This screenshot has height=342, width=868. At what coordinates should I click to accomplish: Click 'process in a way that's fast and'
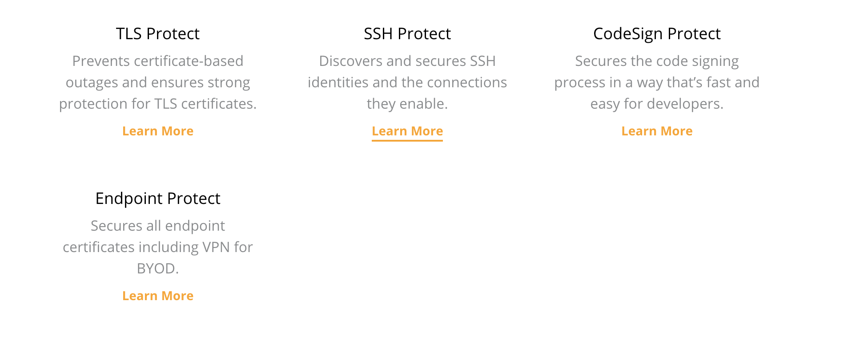point(657,82)
